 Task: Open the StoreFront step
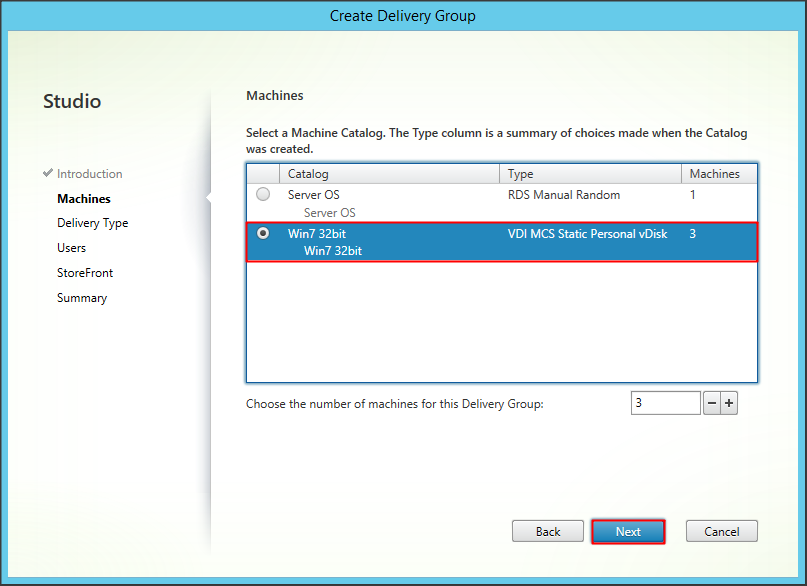point(85,273)
